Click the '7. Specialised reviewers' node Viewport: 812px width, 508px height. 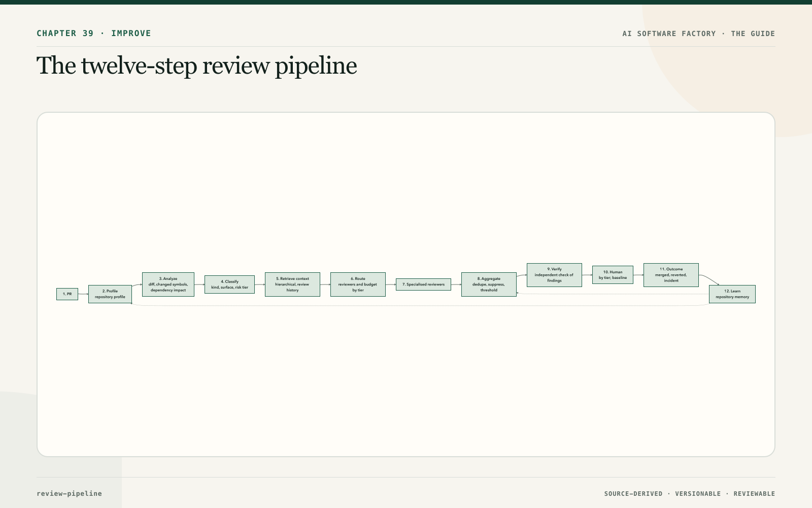(423, 284)
